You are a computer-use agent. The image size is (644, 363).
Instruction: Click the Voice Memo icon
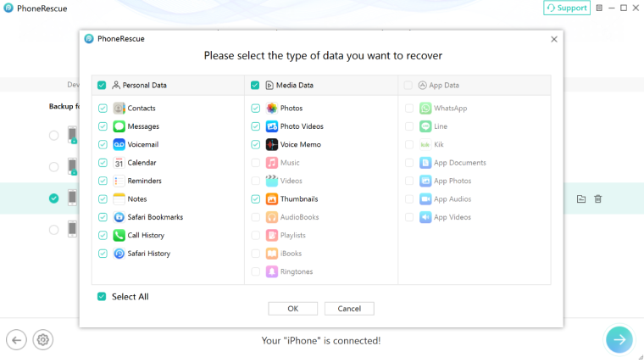click(272, 144)
